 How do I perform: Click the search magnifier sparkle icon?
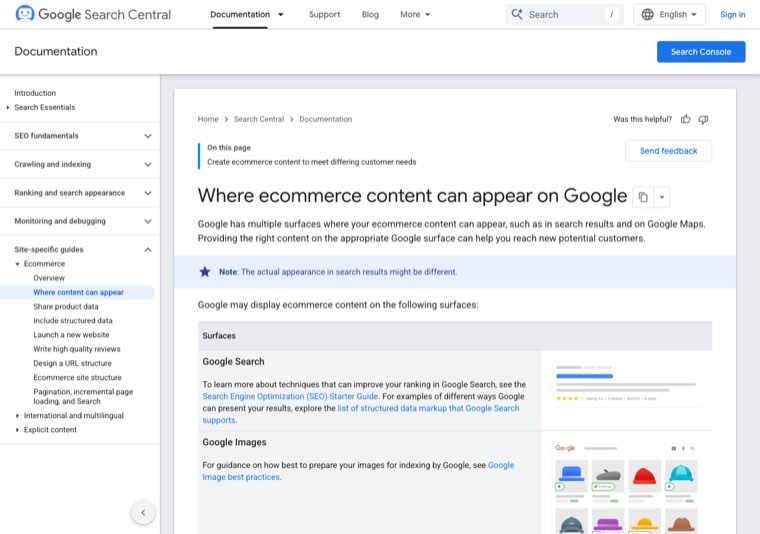point(517,15)
